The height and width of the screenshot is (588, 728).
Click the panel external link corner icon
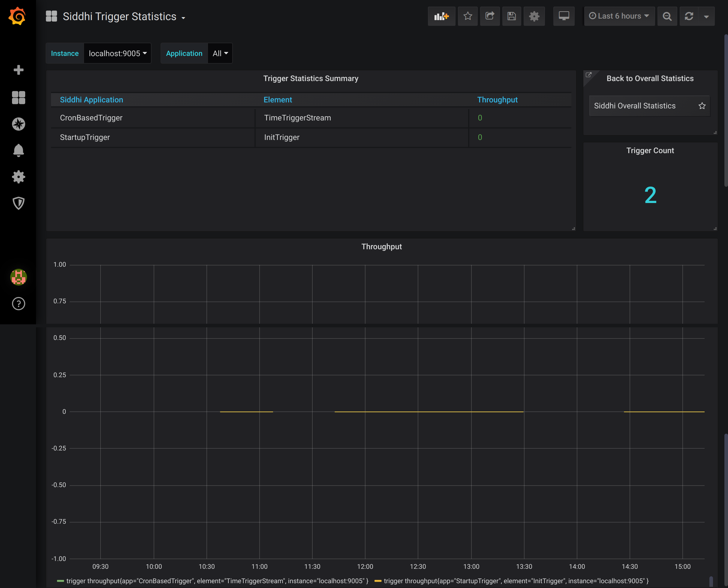(x=588, y=75)
